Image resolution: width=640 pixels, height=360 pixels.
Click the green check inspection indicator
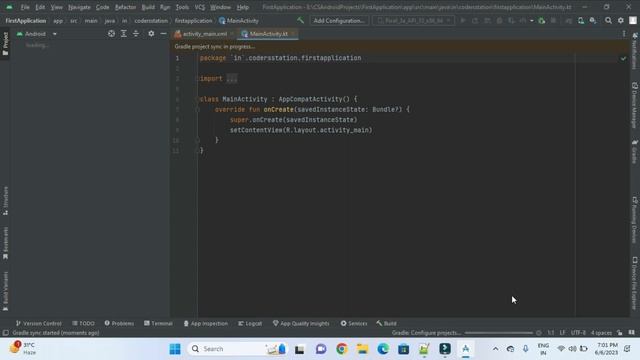pyautogui.click(x=623, y=58)
